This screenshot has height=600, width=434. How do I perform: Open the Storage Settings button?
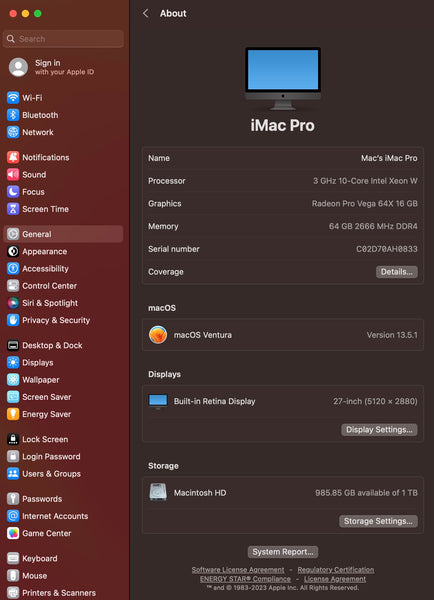[x=378, y=521]
